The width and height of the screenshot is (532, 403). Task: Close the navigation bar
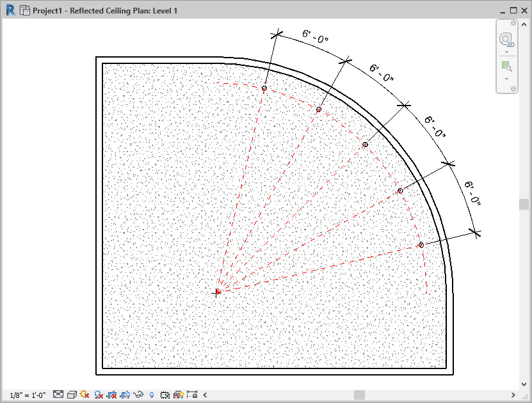coord(513,23)
